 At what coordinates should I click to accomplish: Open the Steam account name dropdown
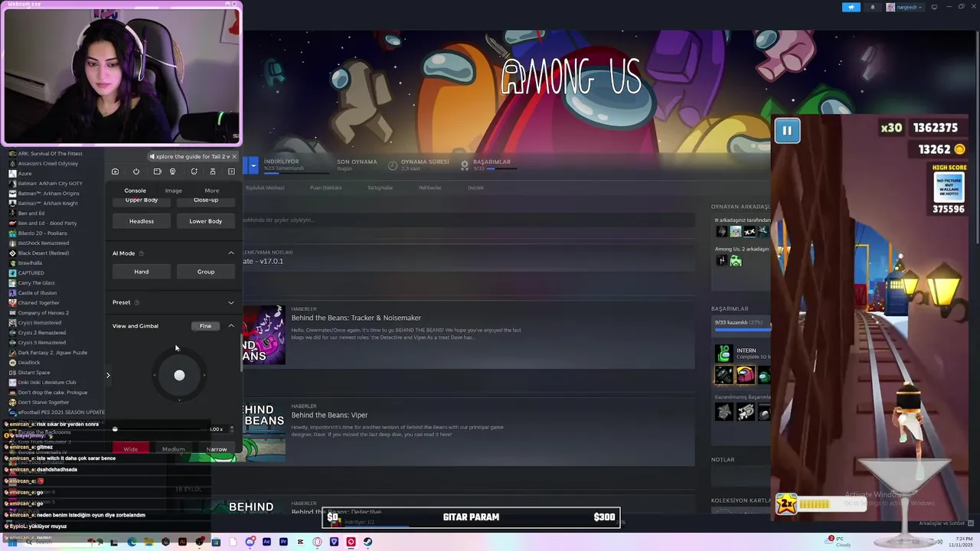pos(906,7)
